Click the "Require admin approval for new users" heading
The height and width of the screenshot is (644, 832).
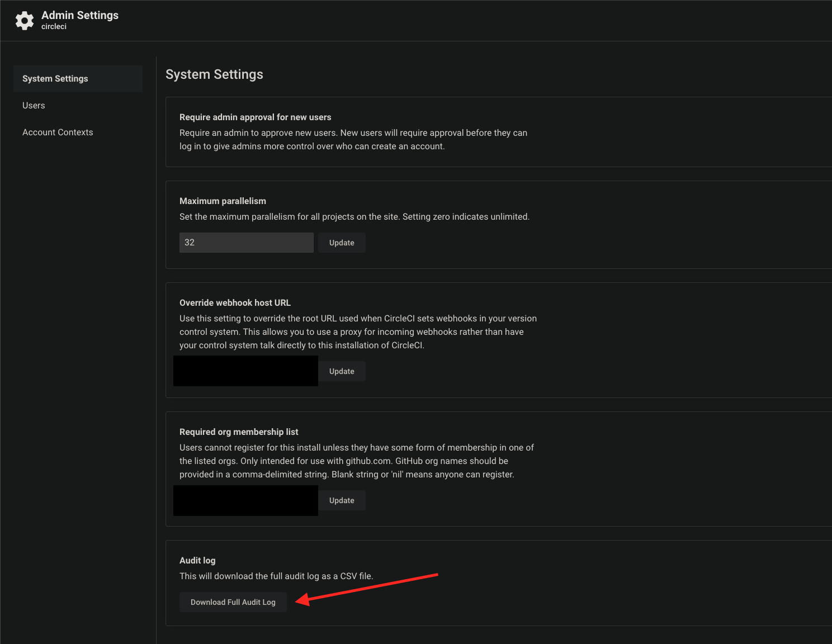(255, 117)
